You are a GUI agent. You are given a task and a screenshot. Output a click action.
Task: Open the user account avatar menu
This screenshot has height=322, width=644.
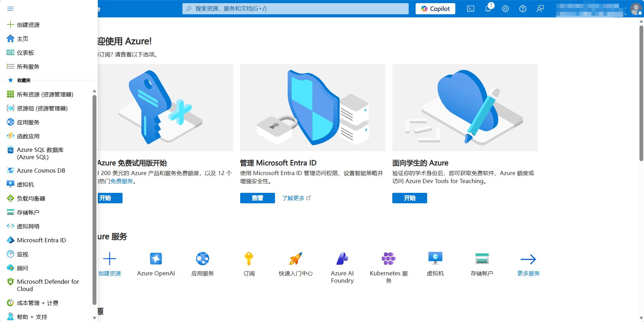click(x=636, y=9)
